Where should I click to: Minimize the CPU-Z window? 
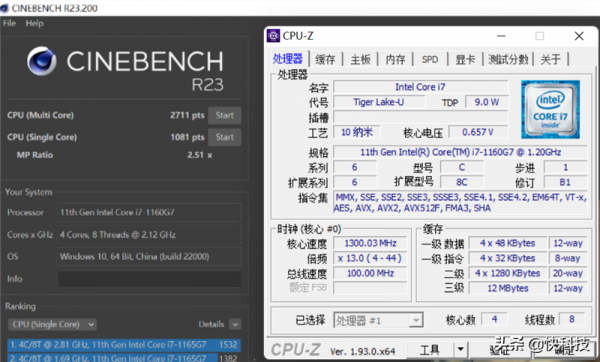(x=501, y=36)
